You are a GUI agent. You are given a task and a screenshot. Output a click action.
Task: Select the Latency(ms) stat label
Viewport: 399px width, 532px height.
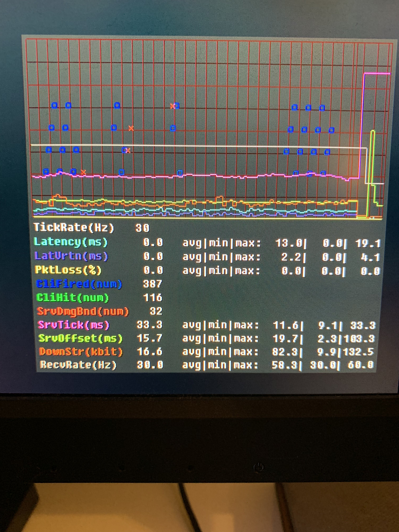[71, 242]
